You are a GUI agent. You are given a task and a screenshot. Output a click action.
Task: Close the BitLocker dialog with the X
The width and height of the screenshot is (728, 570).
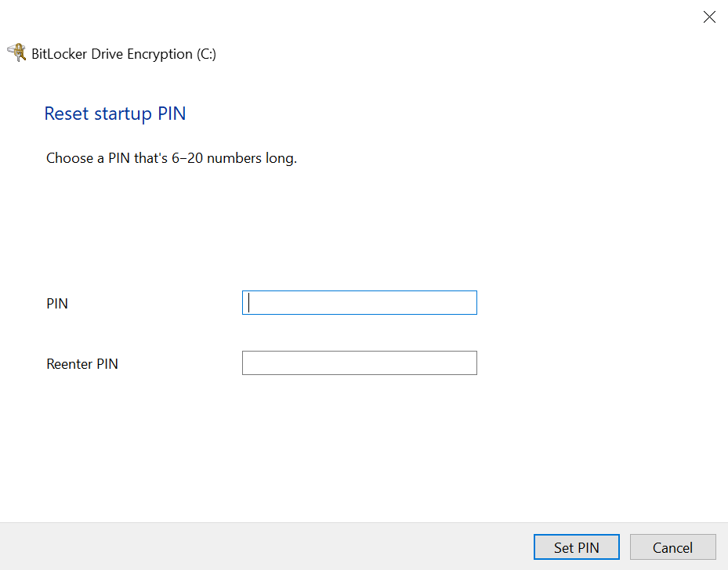tap(709, 17)
